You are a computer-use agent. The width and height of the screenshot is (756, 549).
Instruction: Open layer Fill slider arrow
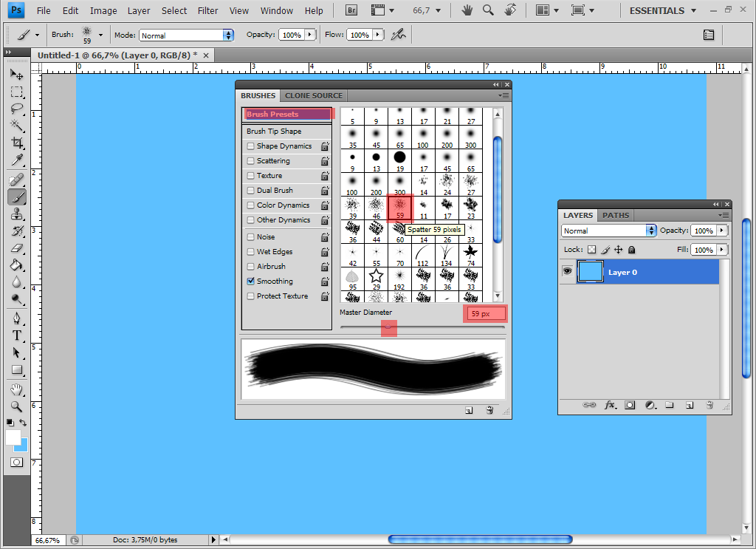(722, 250)
